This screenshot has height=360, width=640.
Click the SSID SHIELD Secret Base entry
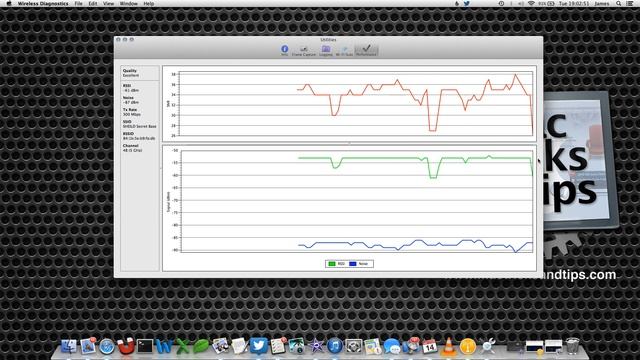coord(140,126)
